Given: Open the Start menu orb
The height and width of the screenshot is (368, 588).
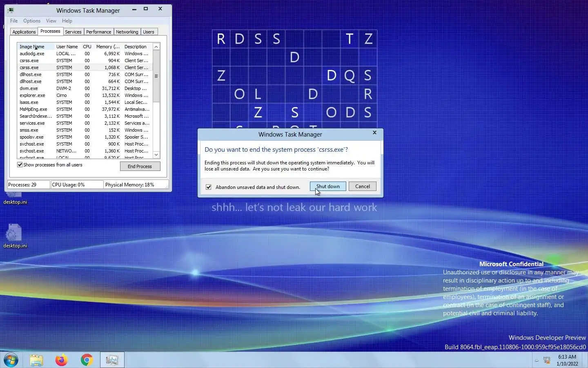Looking at the screenshot, I should pyautogui.click(x=11, y=360).
